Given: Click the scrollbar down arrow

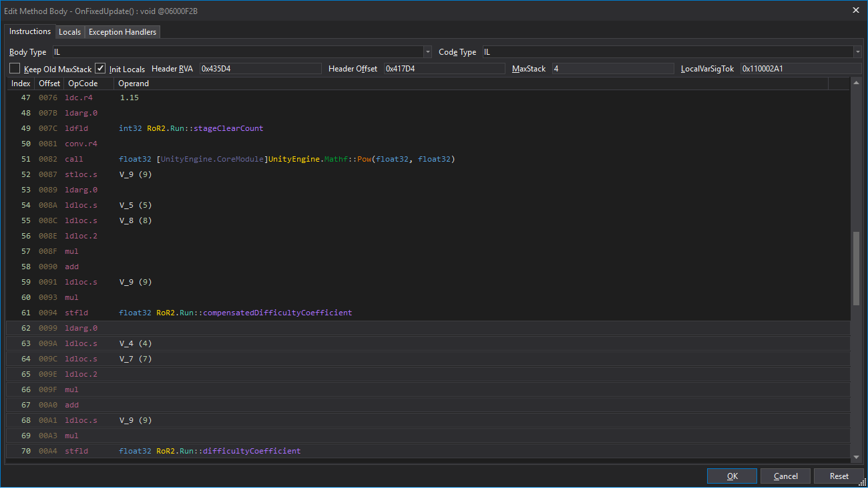Looking at the screenshot, I should coord(857,457).
